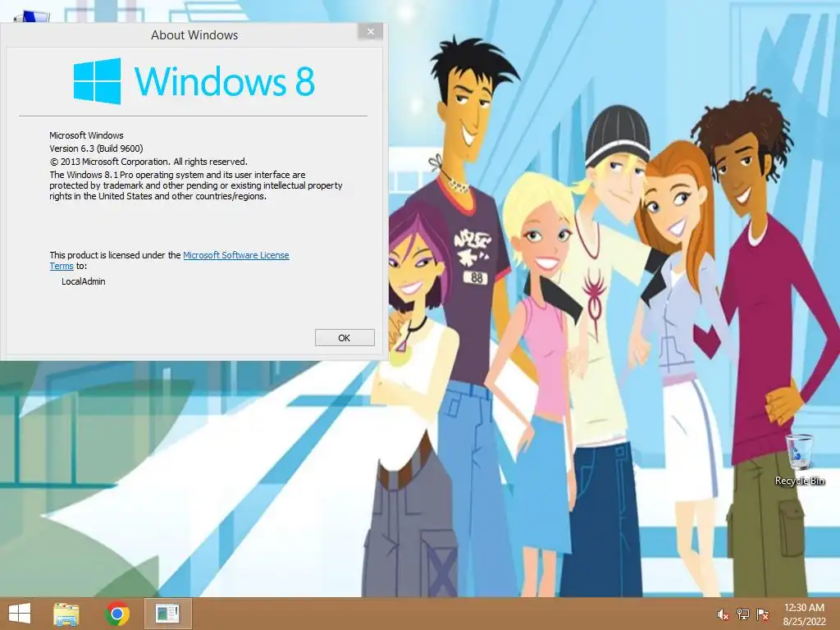Click the Windows 8 logo in dialog
The width and height of the screenshot is (840, 630).
point(194,81)
